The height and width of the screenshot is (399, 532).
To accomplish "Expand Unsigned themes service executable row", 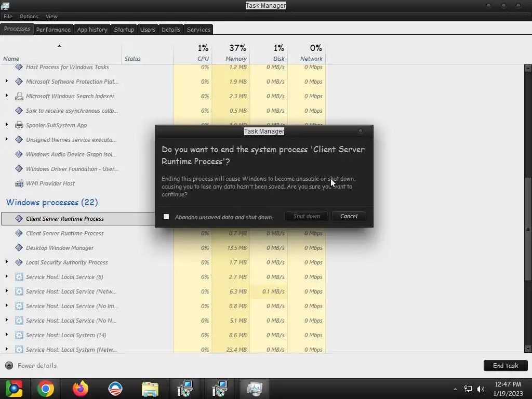I will (6, 139).
